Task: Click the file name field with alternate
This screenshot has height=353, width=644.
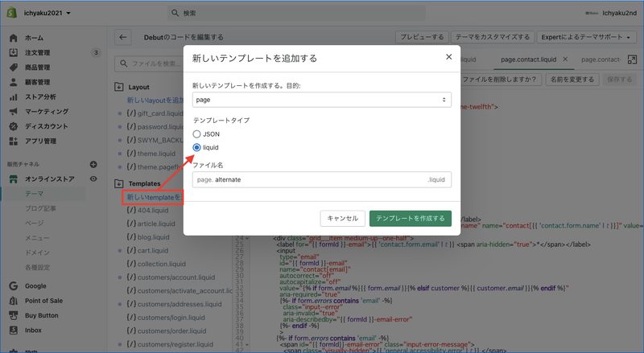Action: click(x=321, y=180)
